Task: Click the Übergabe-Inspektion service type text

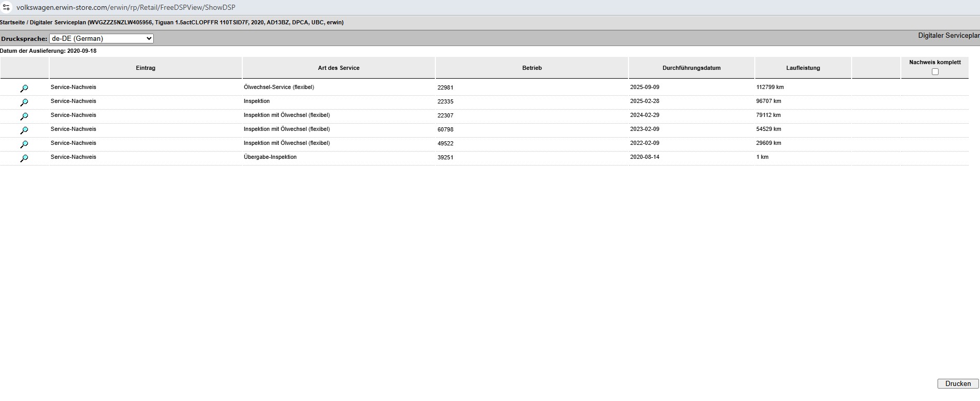Action: click(x=270, y=157)
